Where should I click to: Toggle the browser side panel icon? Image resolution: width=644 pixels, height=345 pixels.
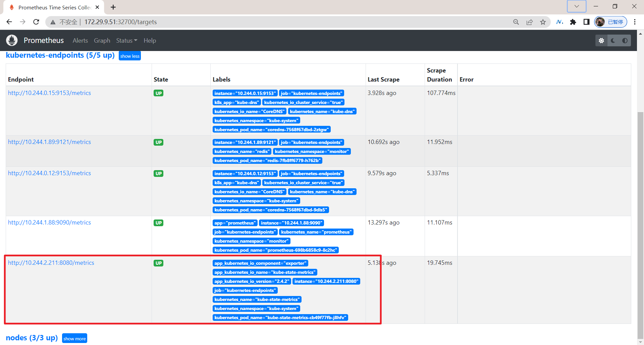[x=586, y=22]
